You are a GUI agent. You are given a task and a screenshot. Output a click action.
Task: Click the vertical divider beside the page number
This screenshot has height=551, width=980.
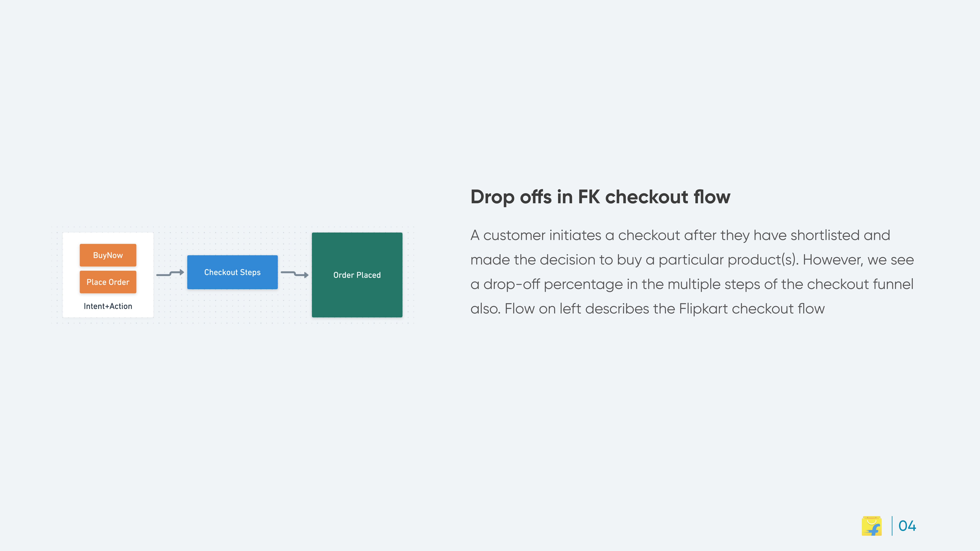pos(892,526)
